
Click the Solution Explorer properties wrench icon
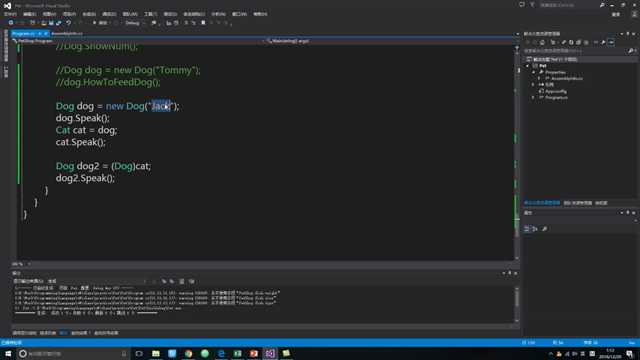(x=603, y=42)
